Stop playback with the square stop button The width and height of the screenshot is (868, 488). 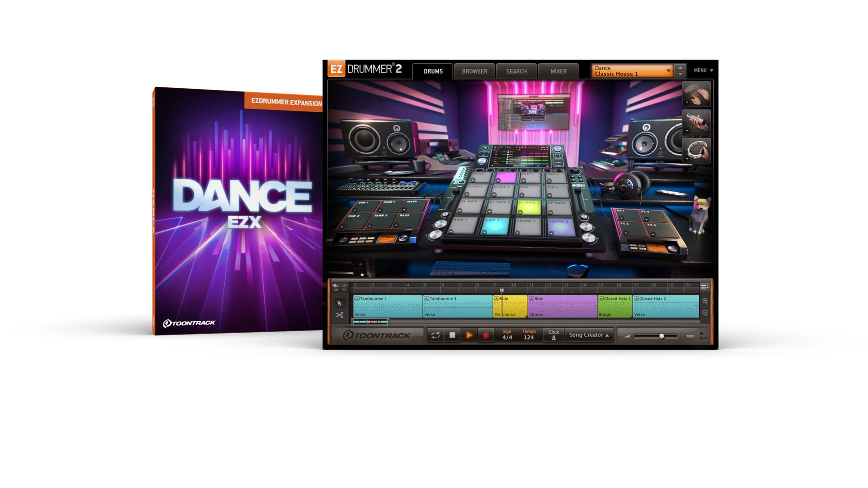(x=452, y=335)
